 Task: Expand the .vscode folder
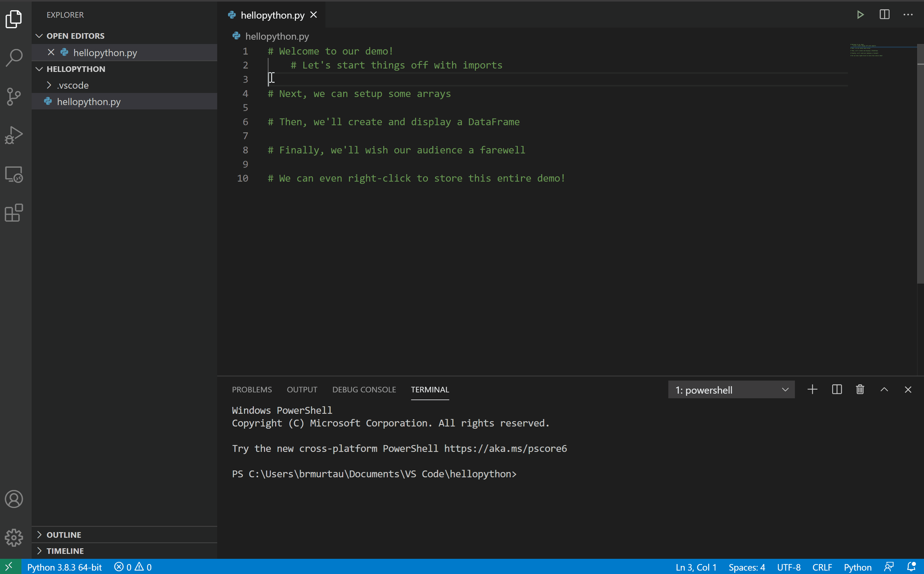tap(72, 86)
